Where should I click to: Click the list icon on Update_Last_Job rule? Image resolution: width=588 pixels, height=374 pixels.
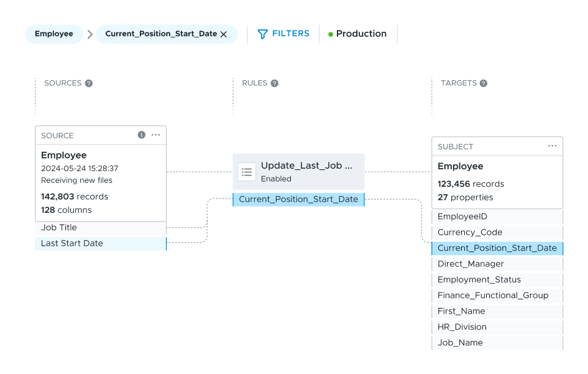247,172
